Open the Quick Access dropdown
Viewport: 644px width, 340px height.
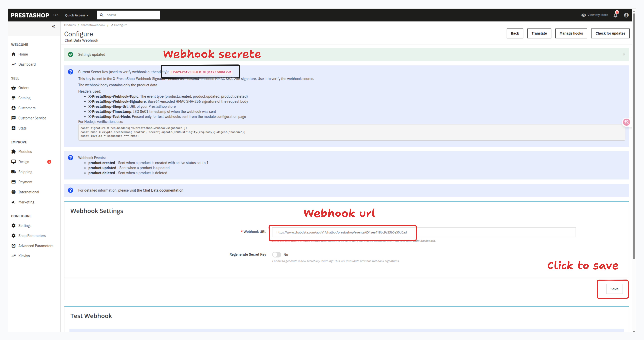pos(77,15)
